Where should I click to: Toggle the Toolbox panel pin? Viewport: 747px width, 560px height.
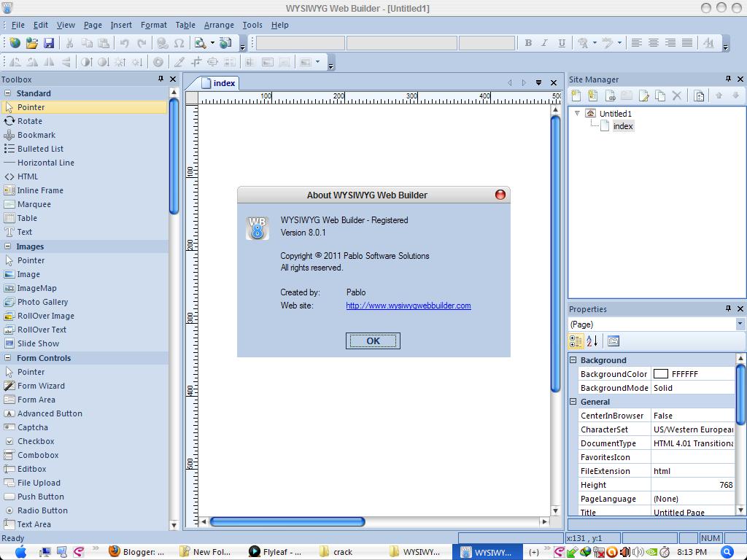[161, 79]
